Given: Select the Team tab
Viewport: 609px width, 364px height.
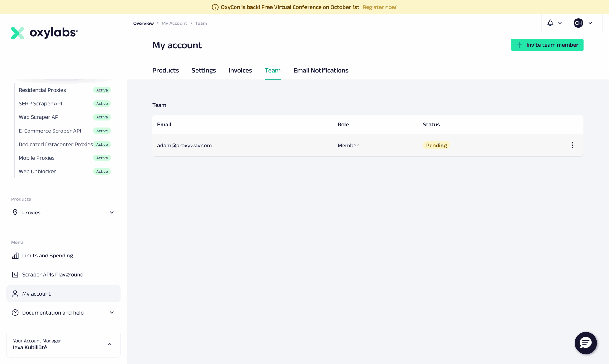Looking at the screenshot, I should [273, 70].
